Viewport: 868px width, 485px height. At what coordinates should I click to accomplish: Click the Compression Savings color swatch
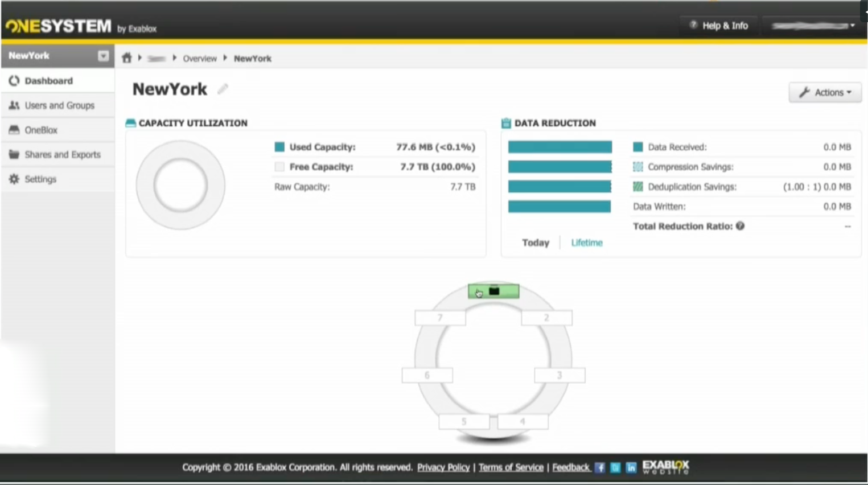click(638, 167)
